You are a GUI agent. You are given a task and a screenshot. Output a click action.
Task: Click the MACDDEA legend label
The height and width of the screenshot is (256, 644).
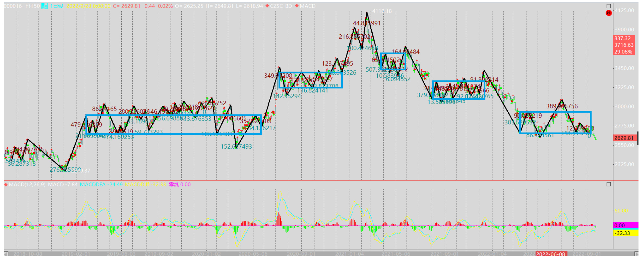[x=93, y=185]
